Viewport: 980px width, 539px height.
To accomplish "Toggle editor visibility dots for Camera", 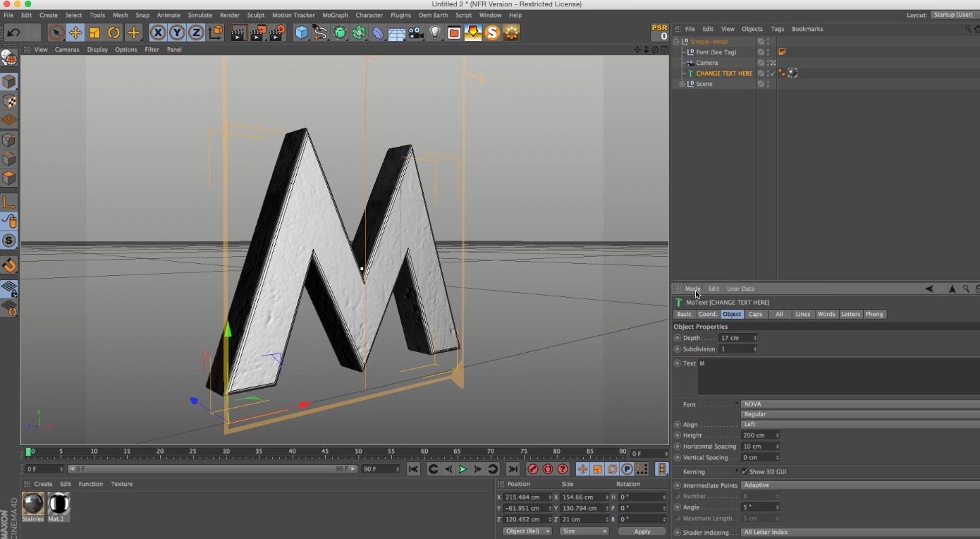I will [x=768, y=63].
